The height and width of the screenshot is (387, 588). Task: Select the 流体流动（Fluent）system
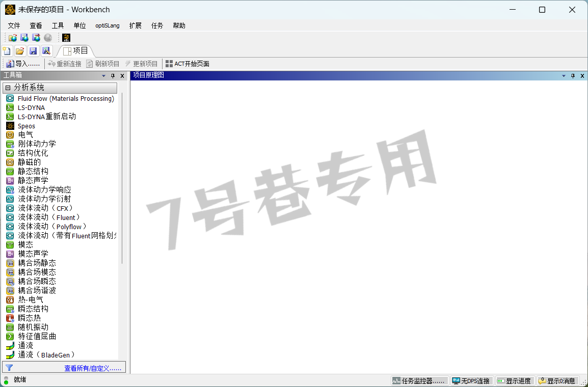(x=43, y=217)
